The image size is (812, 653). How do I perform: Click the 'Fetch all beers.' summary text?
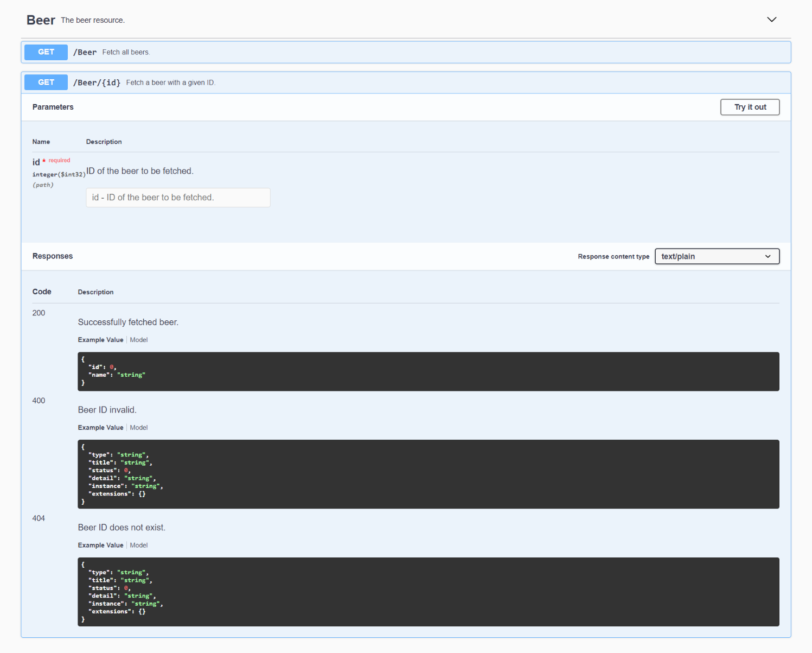pos(126,52)
